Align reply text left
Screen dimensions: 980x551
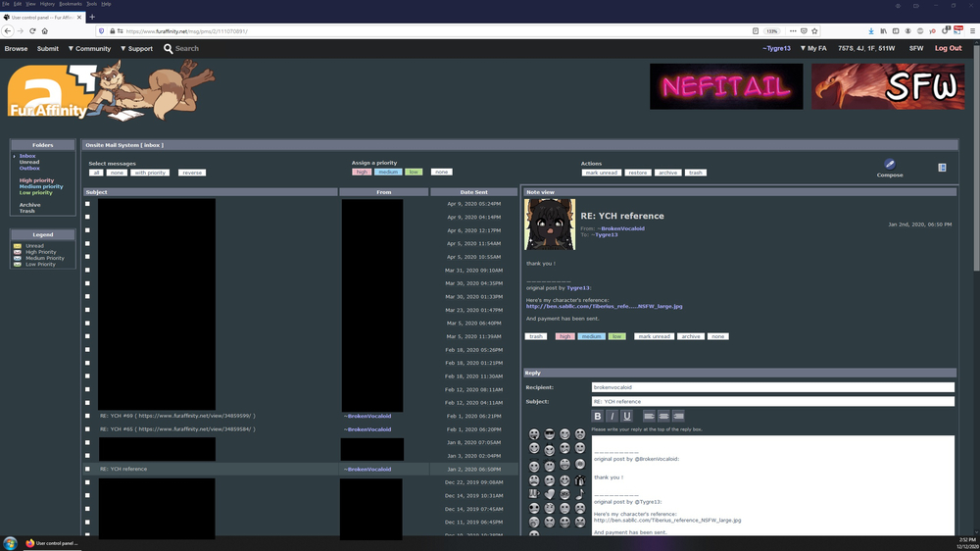click(649, 416)
